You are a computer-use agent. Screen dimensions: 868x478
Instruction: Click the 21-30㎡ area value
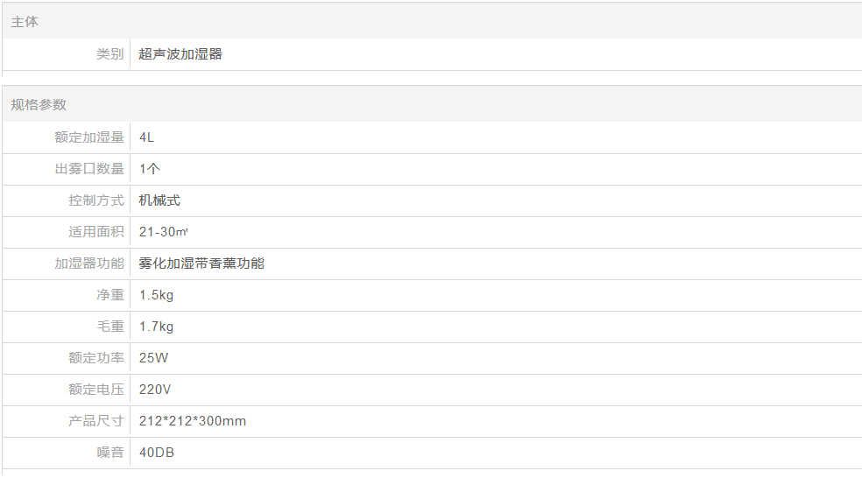click(x=163, y=231)
